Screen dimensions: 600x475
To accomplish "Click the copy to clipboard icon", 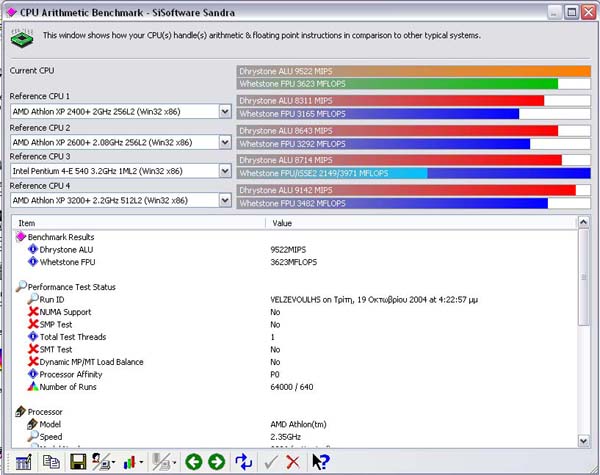I will pyautogui.click(x=51, y=462).
